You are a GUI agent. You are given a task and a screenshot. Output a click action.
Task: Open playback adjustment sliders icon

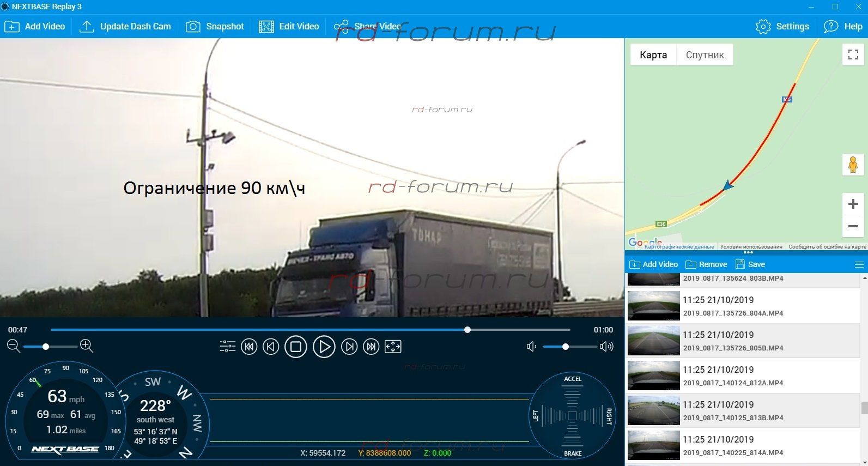[x=227, y=347]
